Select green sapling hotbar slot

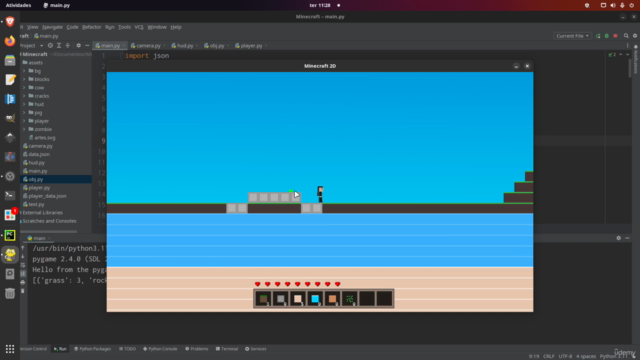(349, 299)
